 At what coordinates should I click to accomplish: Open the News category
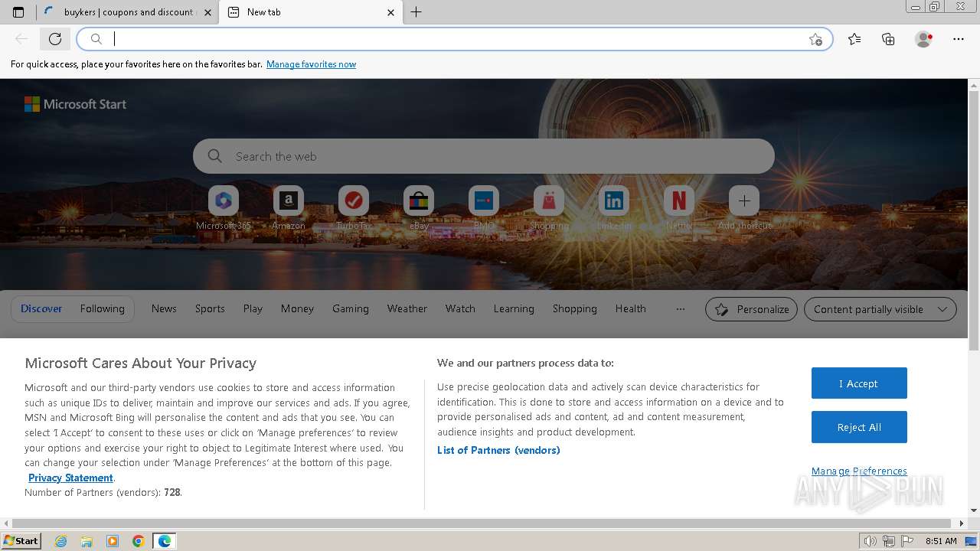click(164, 309)
